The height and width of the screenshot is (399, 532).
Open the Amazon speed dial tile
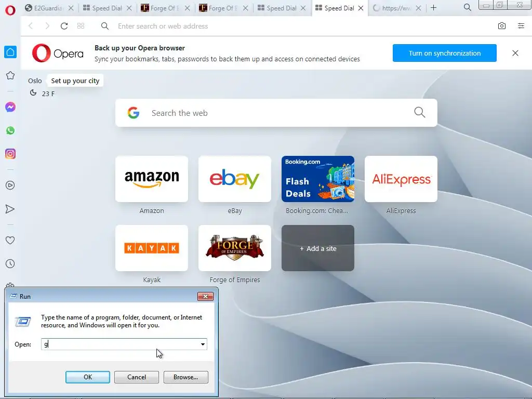point(152,179)
